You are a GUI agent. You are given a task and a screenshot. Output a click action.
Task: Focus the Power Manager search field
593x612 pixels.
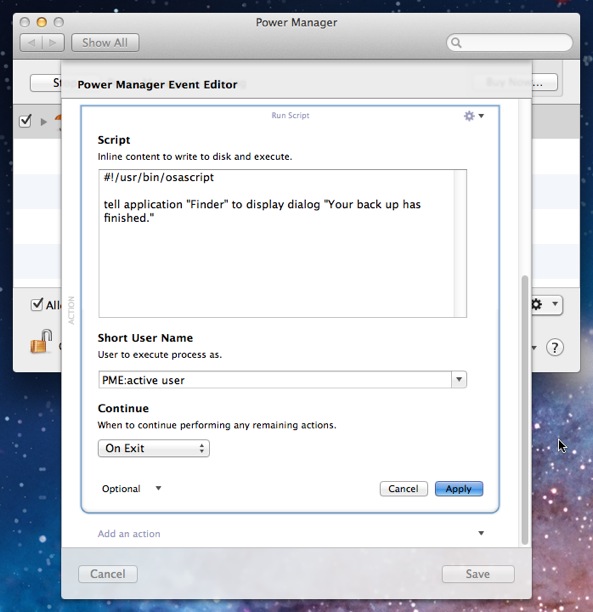pyautogui.click(x=509, y=43)
